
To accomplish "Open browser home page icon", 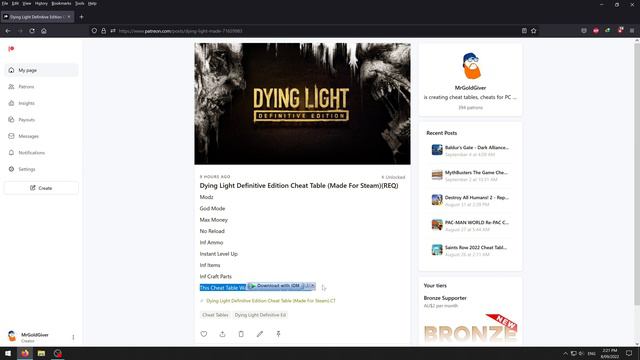I will coord(44,31).
